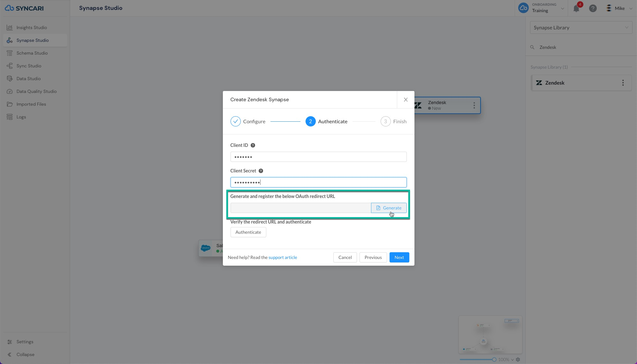The width and height of the screenshot is (637, 364).
Task: Navigate to Data Quality Studio
Action: pyautogui.click(x=35, y=91)
